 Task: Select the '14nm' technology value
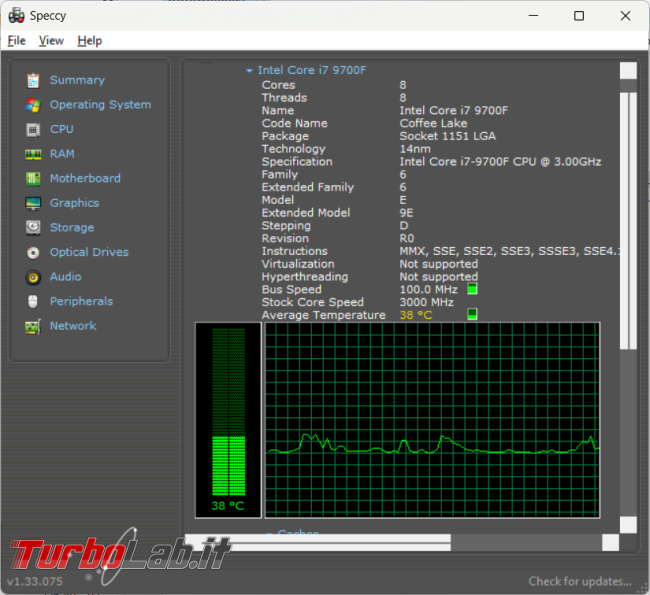point(415,149)
